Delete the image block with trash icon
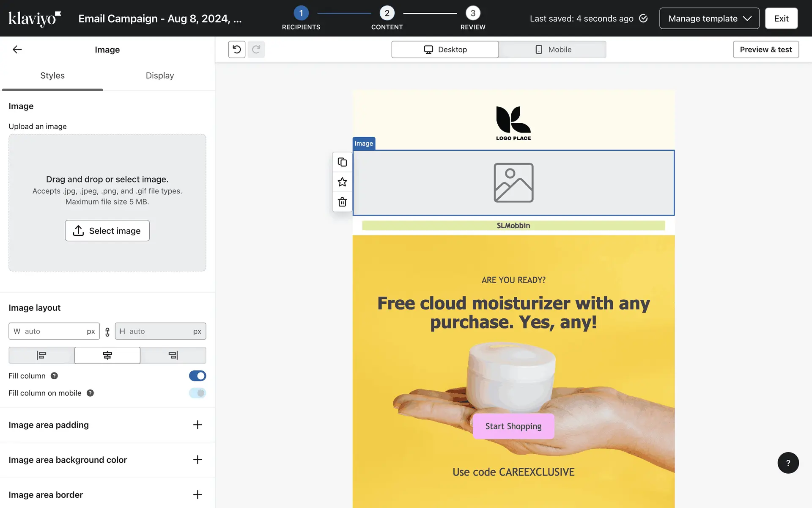 point(342,202)
